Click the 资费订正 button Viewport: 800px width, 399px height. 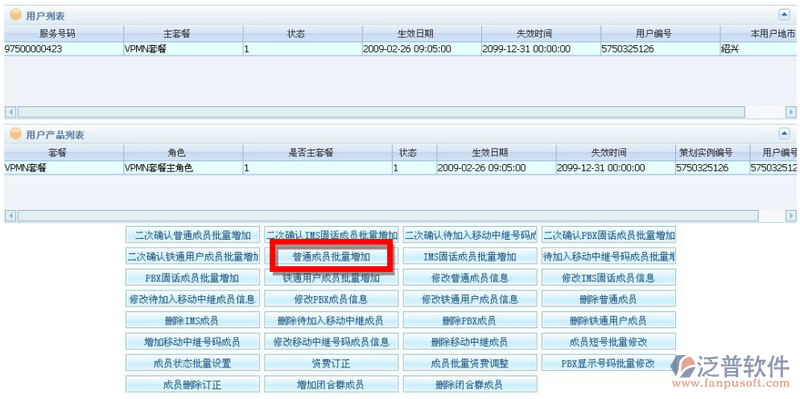click(331, 363)
